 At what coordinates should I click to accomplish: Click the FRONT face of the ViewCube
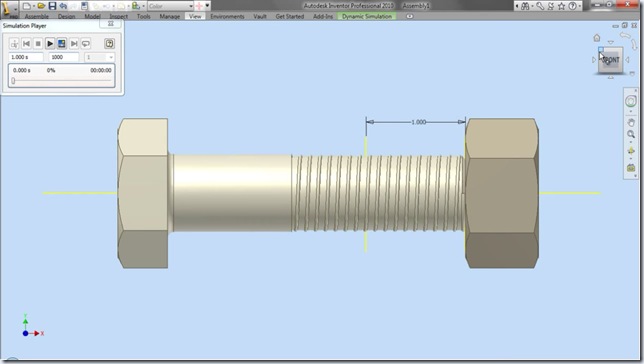(x=611, y=60)
